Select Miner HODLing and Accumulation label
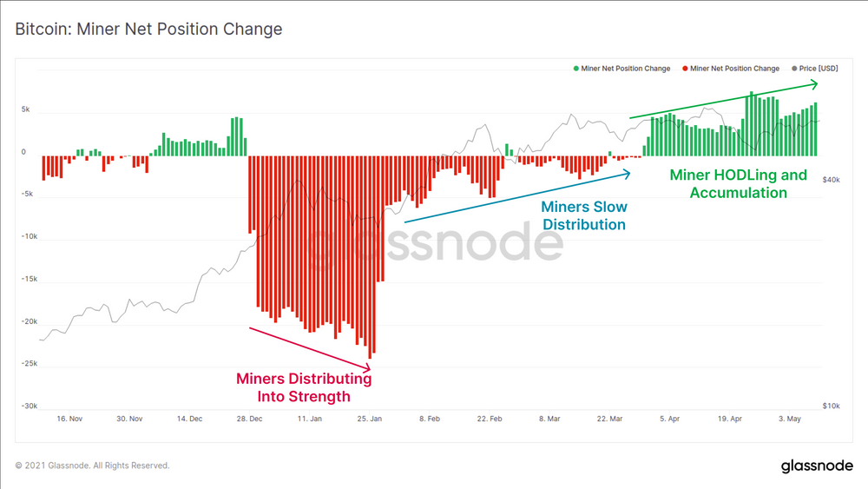The image size is (868, 489). pos(739,184)
